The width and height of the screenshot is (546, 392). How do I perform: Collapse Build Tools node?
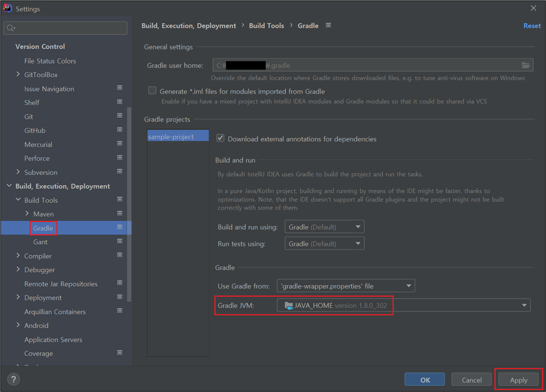18,200
